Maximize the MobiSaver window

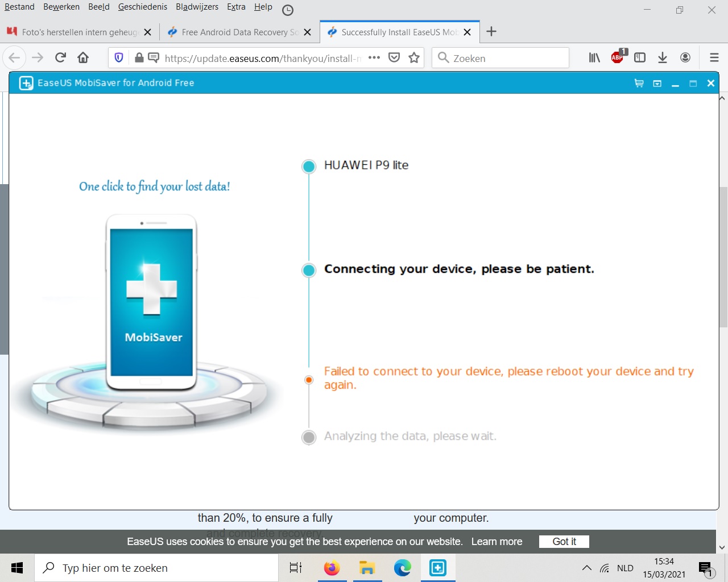[x=693, y=84]
